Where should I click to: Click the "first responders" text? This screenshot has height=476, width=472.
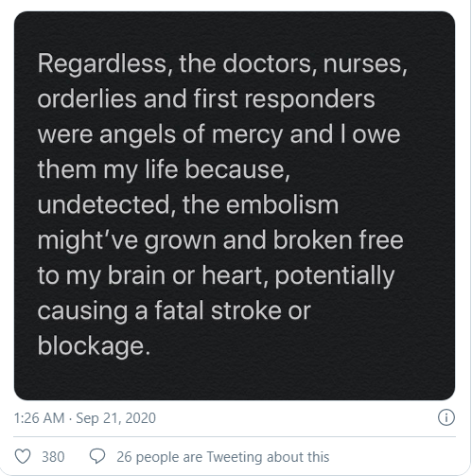click(284, 99)
